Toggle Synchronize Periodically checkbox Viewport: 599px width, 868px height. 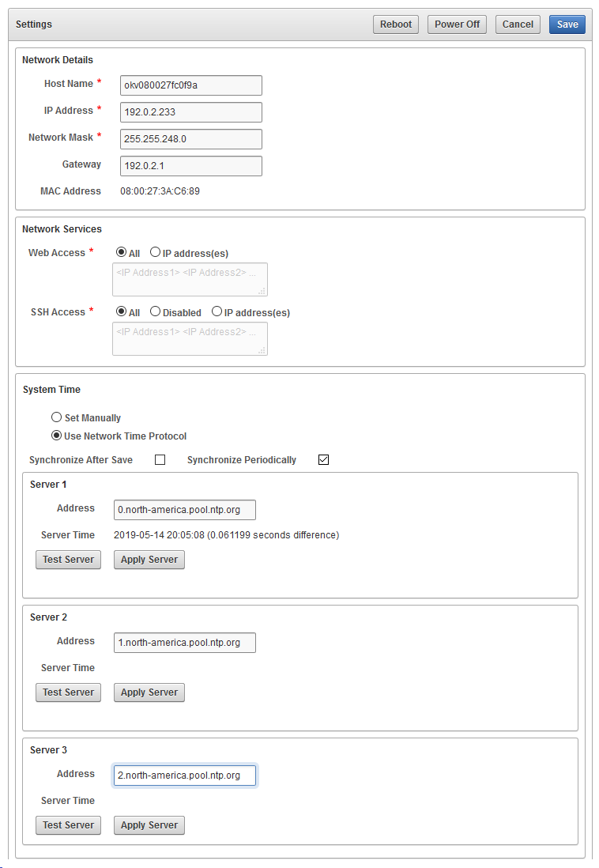324,459
